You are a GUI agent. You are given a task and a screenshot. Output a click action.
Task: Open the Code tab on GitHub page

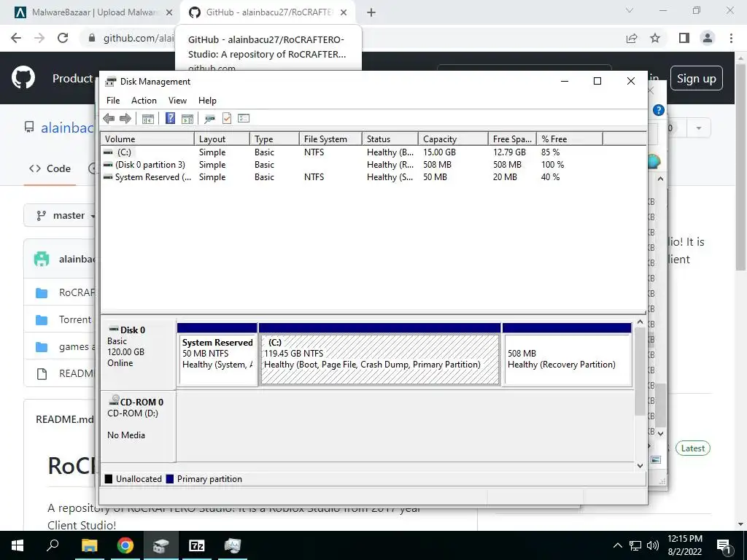[x=50, y=168]
